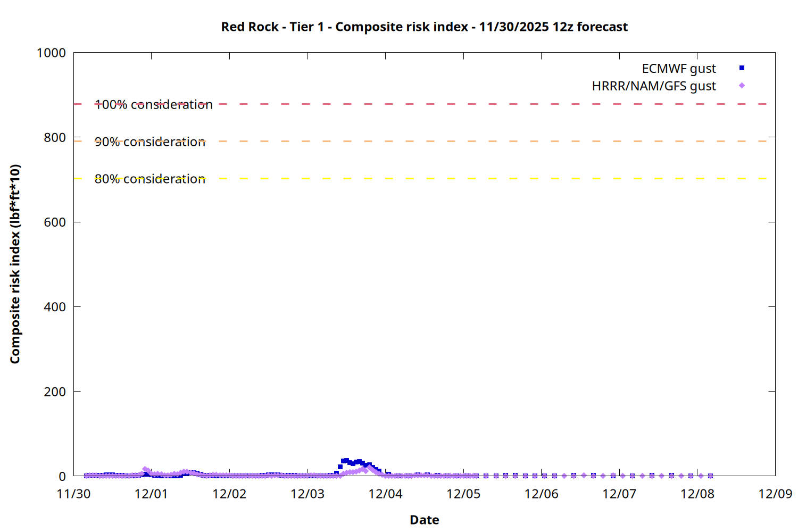Select the HRRR/NAM/GFS gust legend label
Screen dimensions: 798x532
tap(654, 86)
